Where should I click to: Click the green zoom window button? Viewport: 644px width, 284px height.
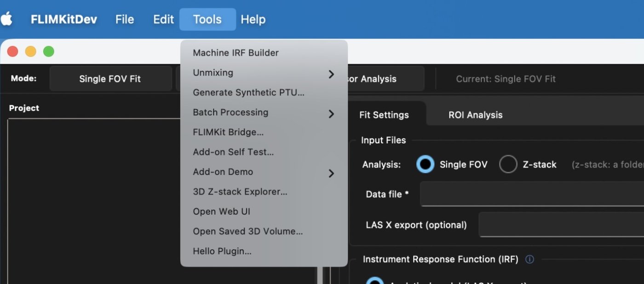click(49, 52)
